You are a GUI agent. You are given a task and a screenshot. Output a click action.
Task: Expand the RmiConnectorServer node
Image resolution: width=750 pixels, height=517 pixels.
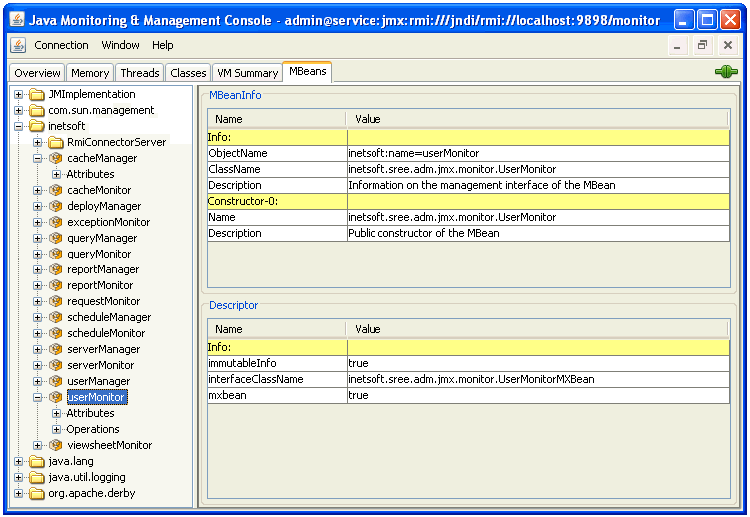37,143
